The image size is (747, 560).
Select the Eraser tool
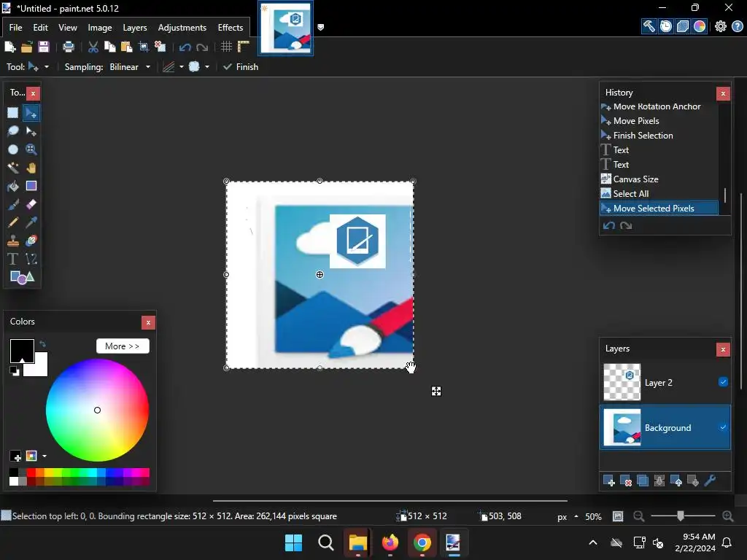(x=31, y=204)
